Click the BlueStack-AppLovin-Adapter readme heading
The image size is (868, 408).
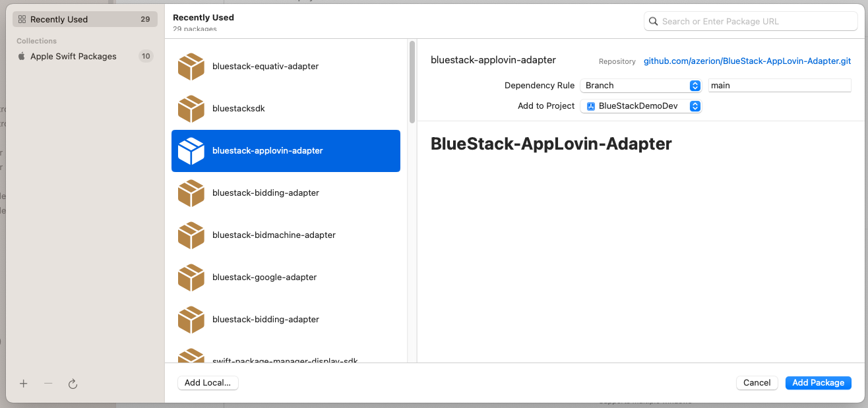point(551,144)
